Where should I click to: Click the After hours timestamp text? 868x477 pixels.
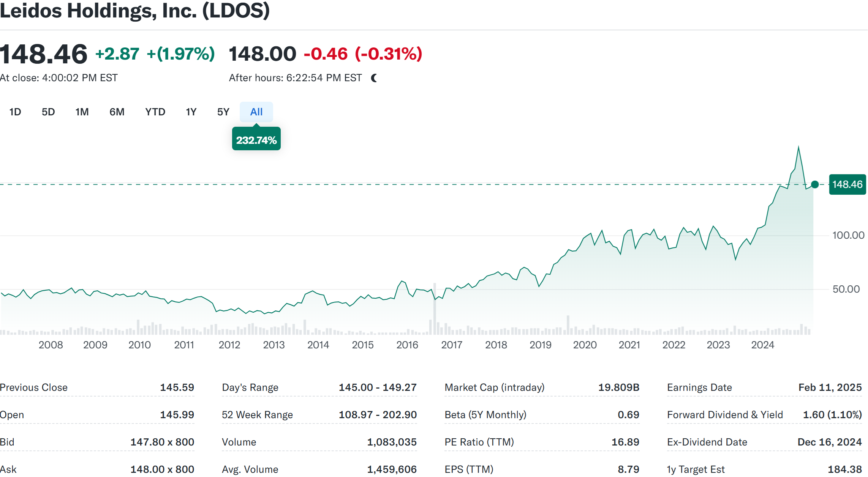point(295,78)
